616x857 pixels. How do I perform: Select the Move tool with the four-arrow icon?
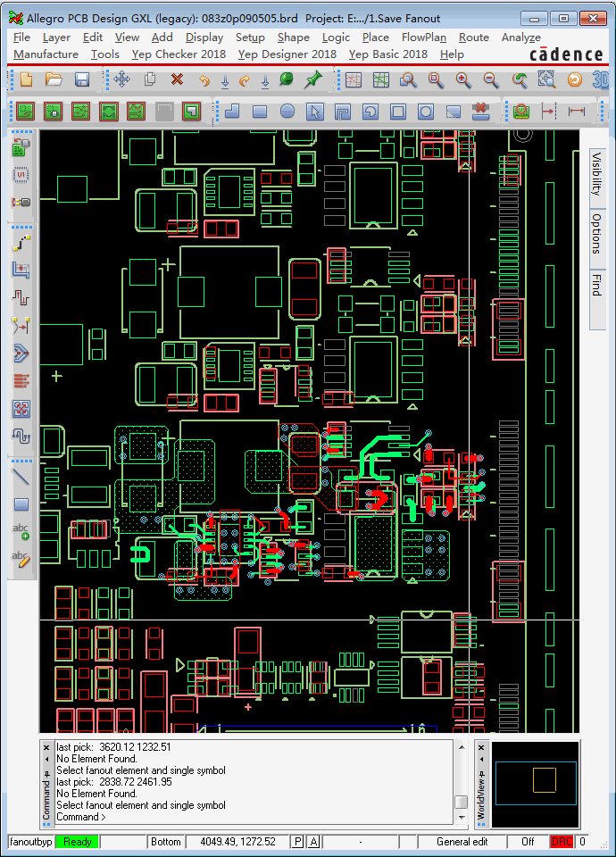click(122, 79)
